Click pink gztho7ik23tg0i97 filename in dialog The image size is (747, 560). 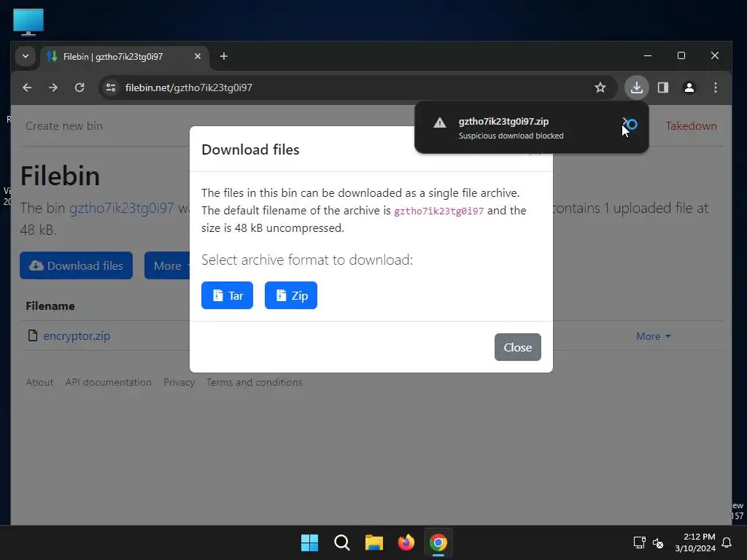click(x=438, y=211)
